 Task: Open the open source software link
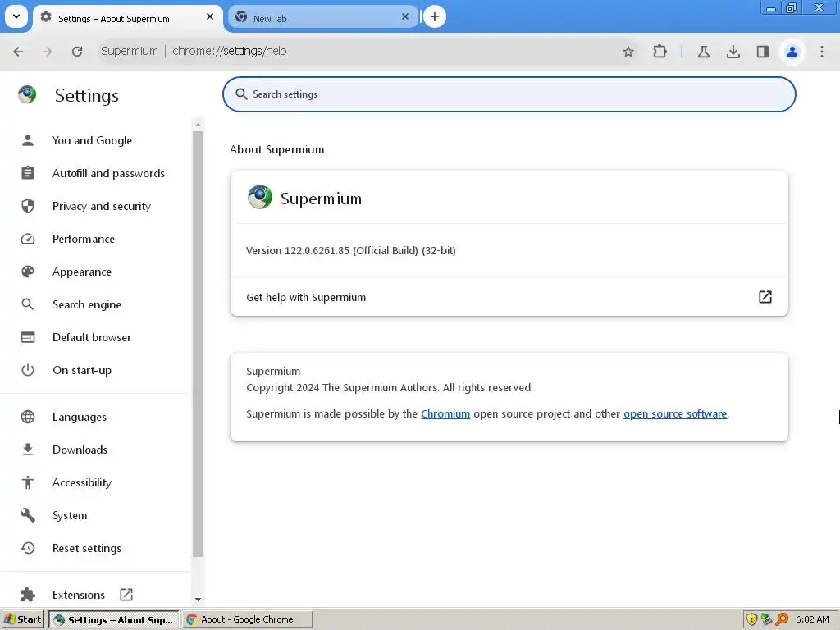click(x=675, y=413)
